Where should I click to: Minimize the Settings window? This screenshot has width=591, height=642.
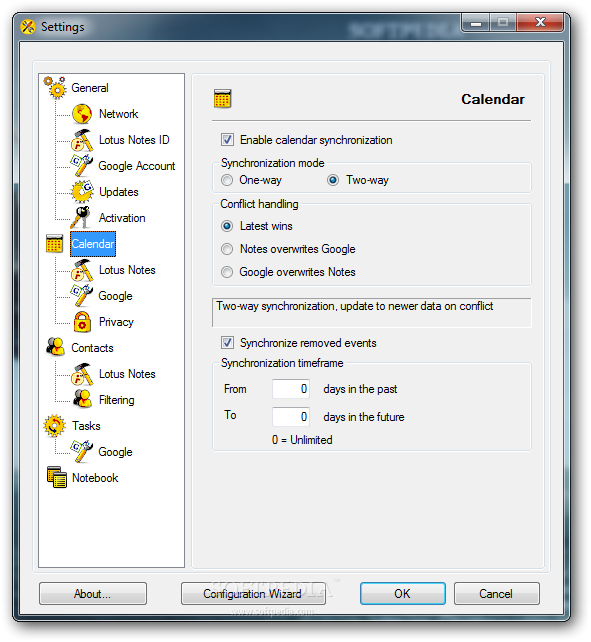tap(476, 22)
